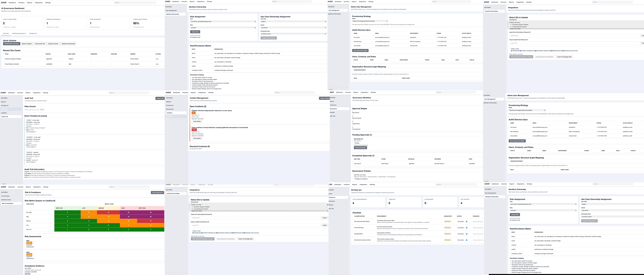Click Settings in the top navigation bar
Image resolution: width=644 pixels, height=275 pixels.
[x=48, y=3]
